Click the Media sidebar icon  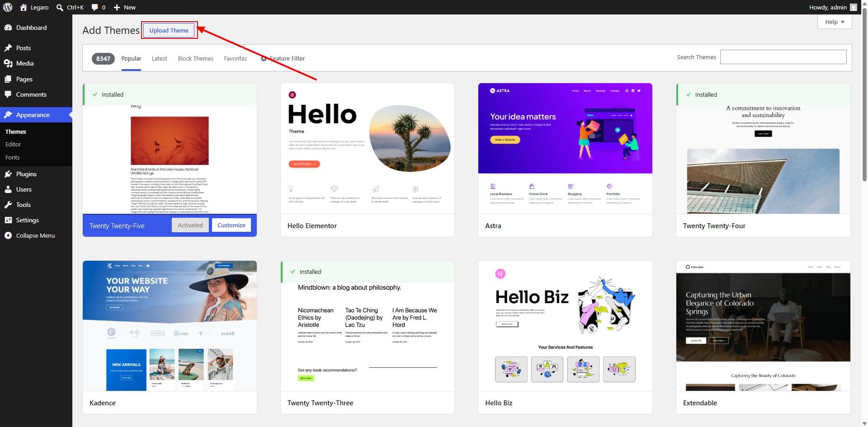(x=8, y=63)
